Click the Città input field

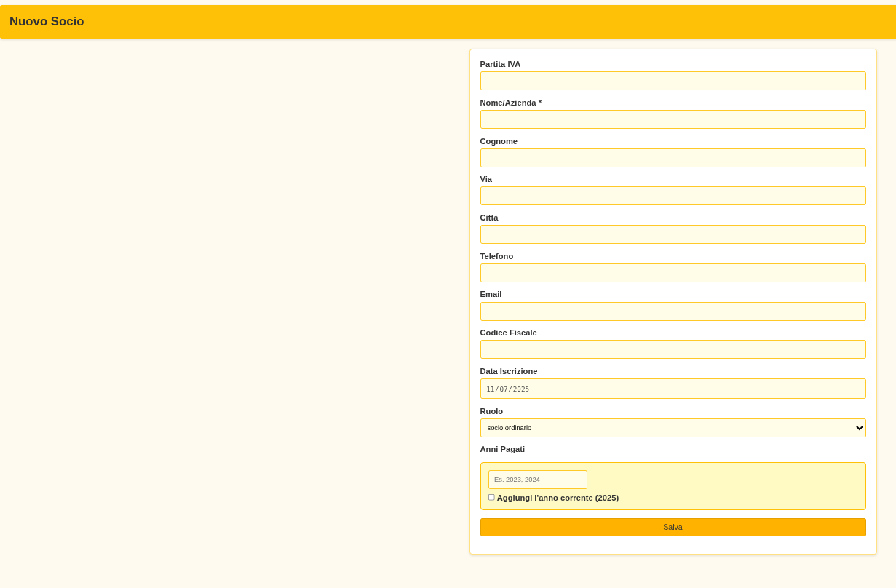(673, 234)
